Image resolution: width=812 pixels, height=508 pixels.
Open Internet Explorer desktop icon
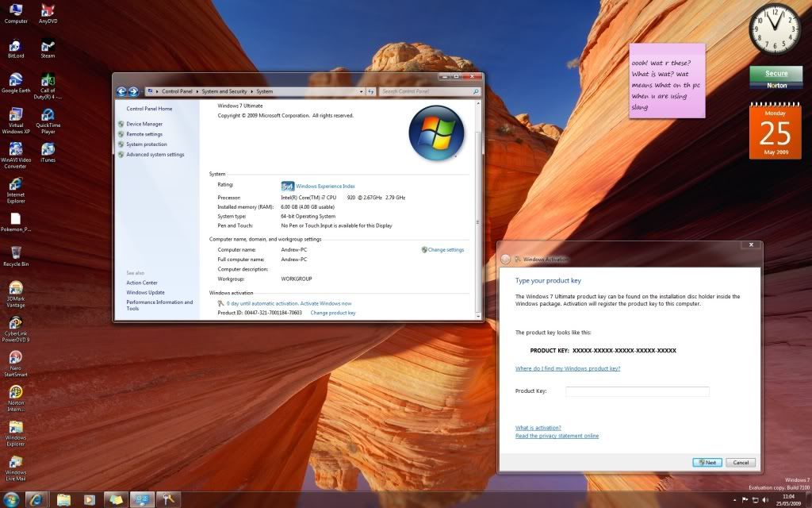pos(16,190)
